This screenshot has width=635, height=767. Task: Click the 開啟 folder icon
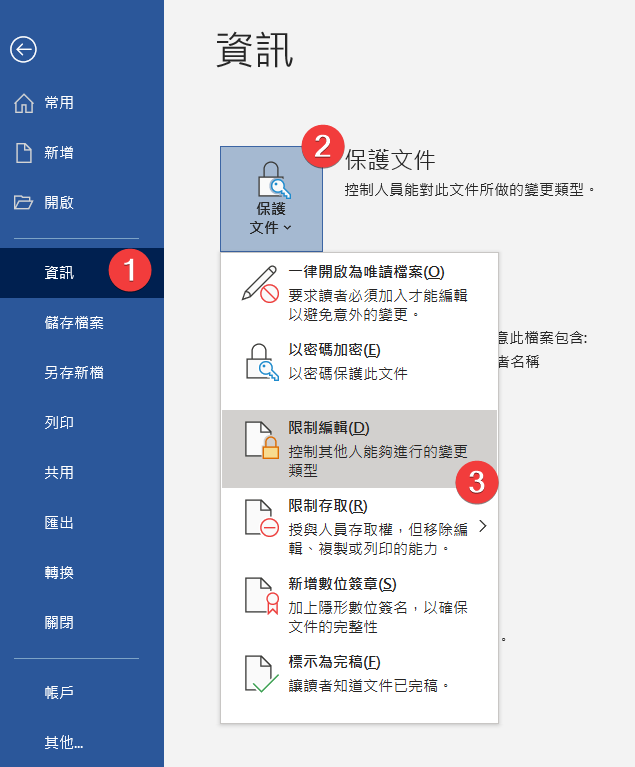pos(23,203)
